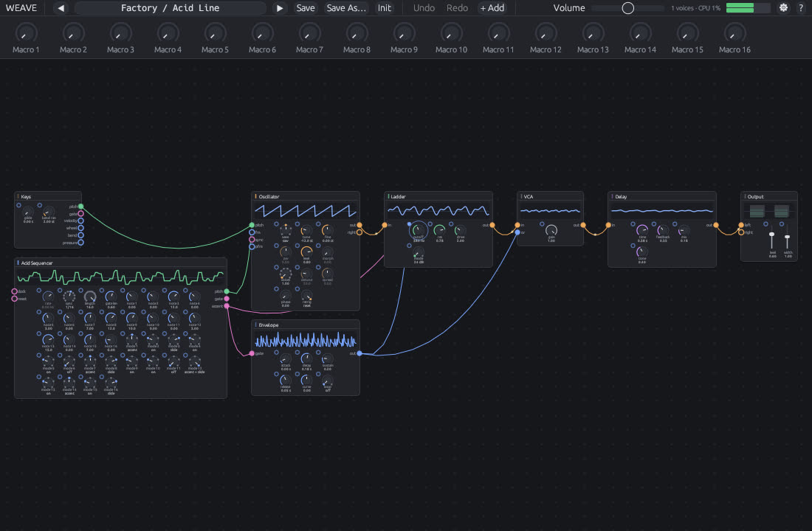Click the Acid Sequencer gate output port
Screen dimensions: 812x531
[227, 299]
